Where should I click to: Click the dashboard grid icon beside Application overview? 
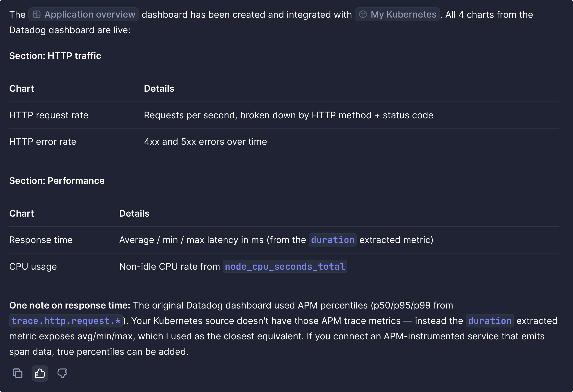click(x=37, y=15)
